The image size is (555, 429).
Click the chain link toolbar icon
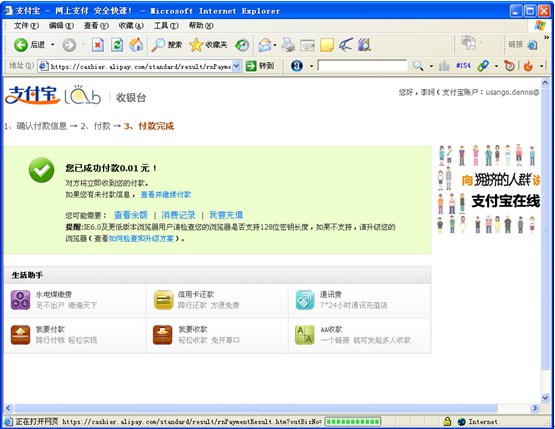click(x=483, y=66)
